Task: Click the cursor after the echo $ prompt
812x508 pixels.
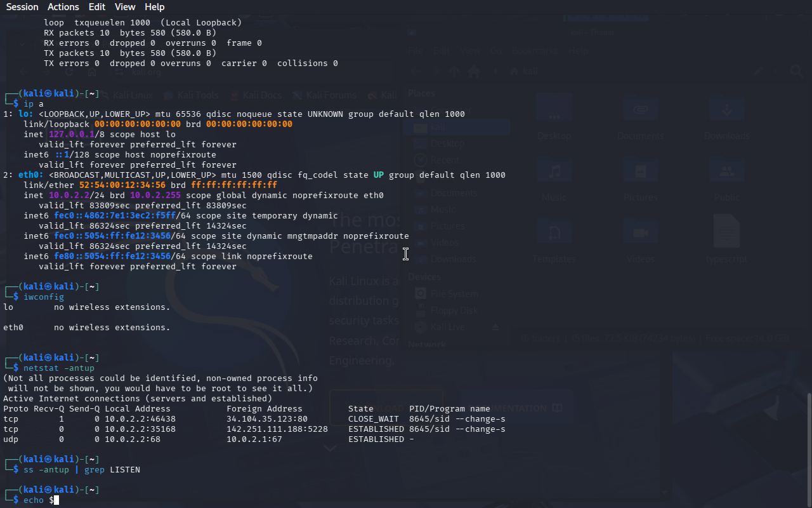Action: pyautogui.click(x=56, y=500)
